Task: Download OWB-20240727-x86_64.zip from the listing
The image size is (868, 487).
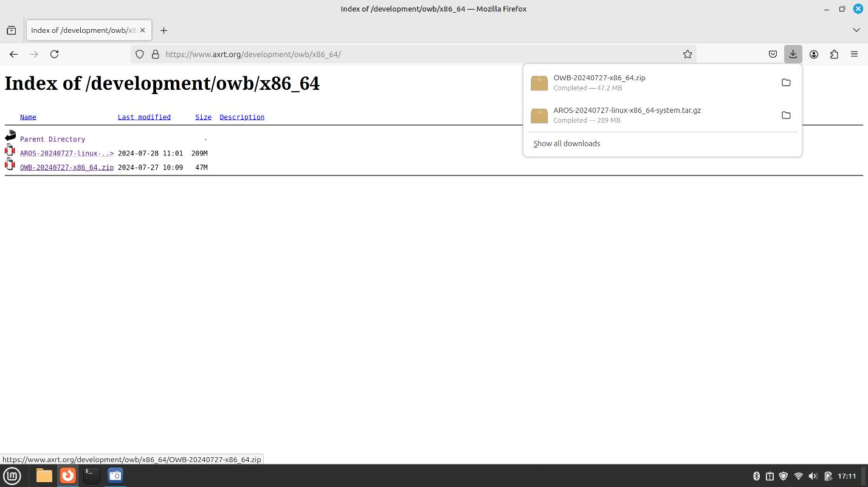Action: click(x=67, y=168)
